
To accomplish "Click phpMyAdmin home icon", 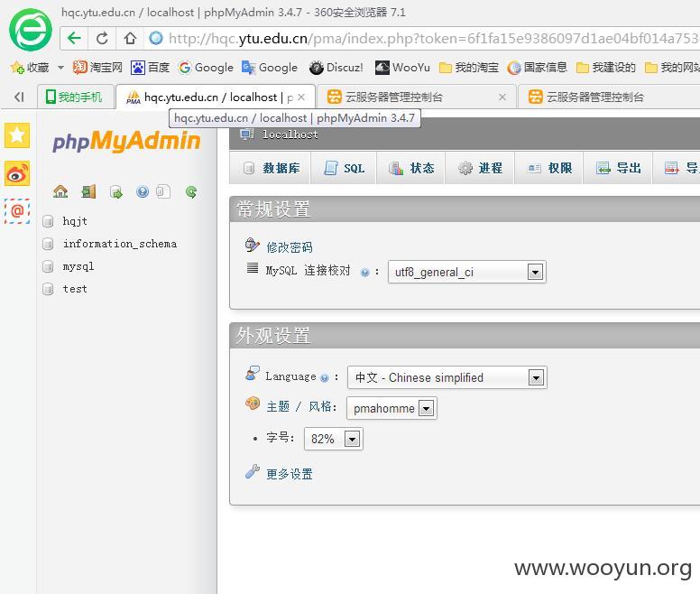I will coord(60,192).
